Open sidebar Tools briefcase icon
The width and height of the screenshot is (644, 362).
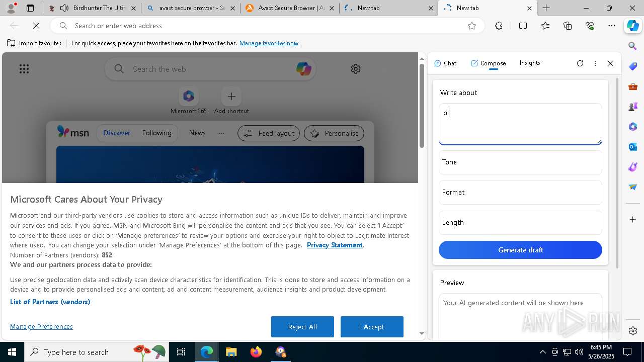(x=633, y=86)
